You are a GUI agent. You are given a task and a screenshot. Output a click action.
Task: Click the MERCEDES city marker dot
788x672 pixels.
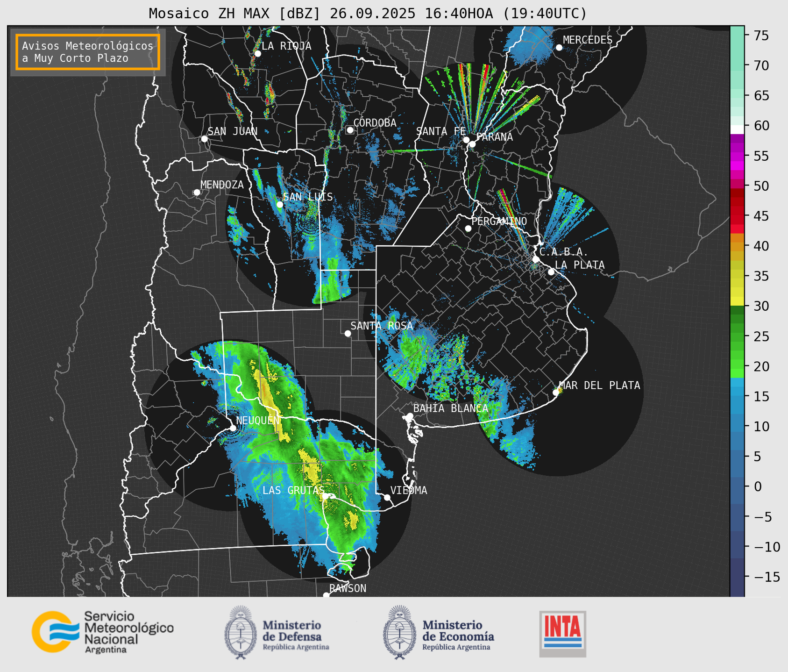[x=559, y=48]
